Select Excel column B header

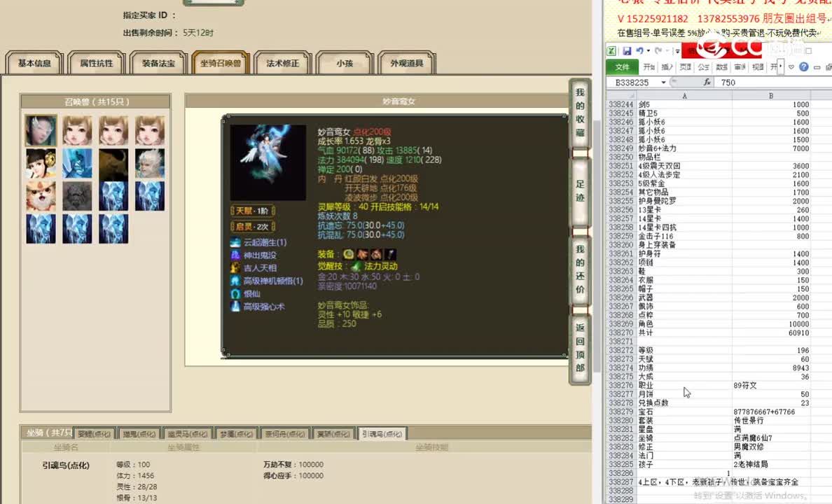point(771,95)
